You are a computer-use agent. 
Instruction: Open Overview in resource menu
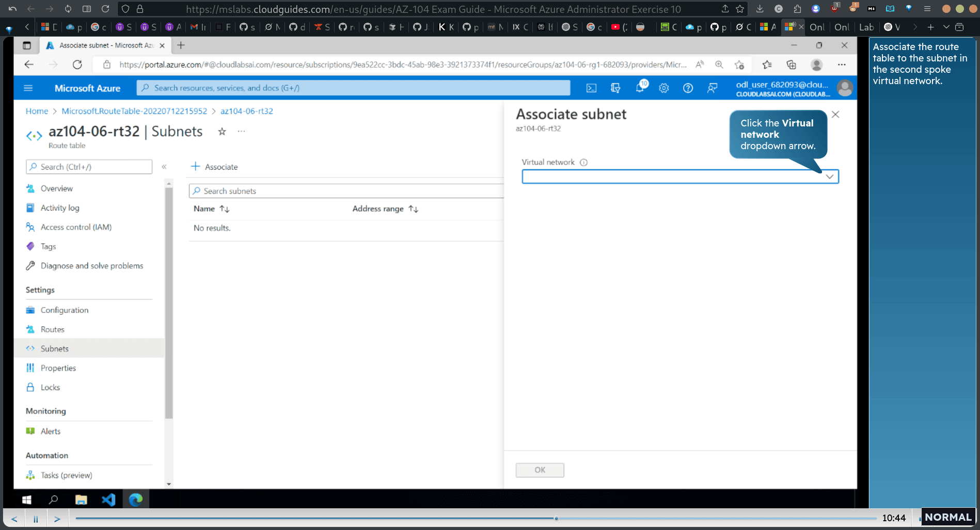57,188
